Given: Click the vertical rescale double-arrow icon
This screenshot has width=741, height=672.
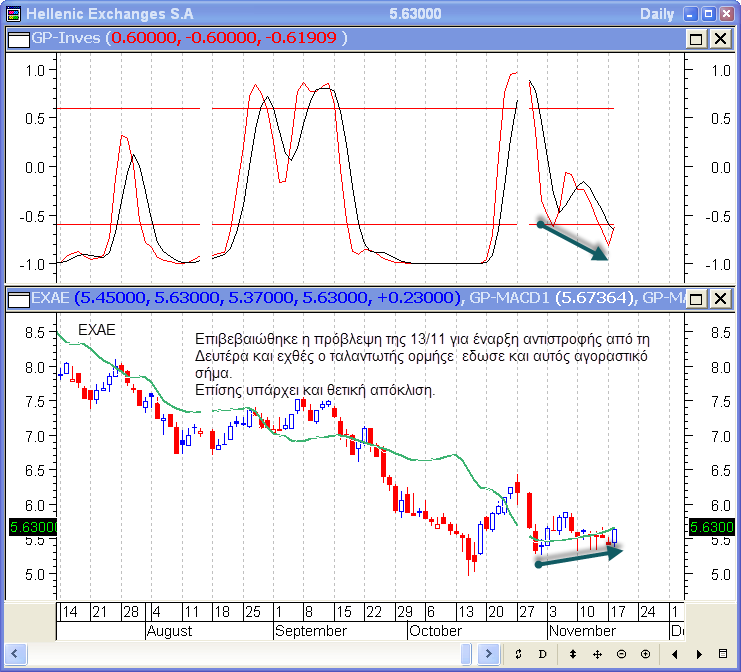Looking at the screenshot, I should click(572, 654).
